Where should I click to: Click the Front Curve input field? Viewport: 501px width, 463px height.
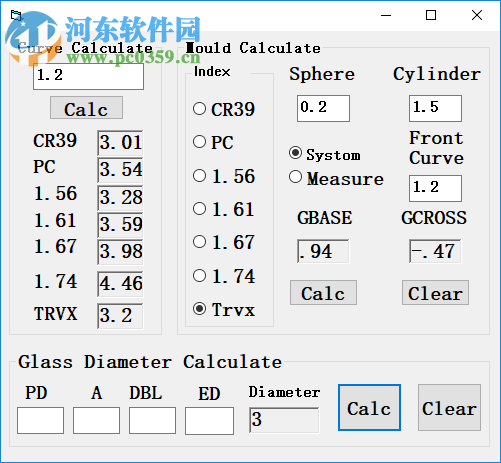click(x=435, y=188)
